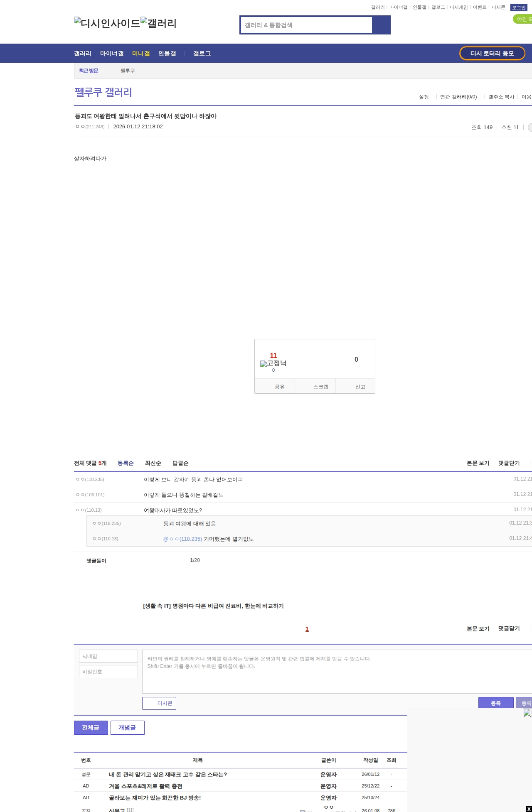Click the 디시인사이드 logo image
Image resolution: width=532 pixels, height=812 pixels.
pyautogui.click(x=107, y=23)
